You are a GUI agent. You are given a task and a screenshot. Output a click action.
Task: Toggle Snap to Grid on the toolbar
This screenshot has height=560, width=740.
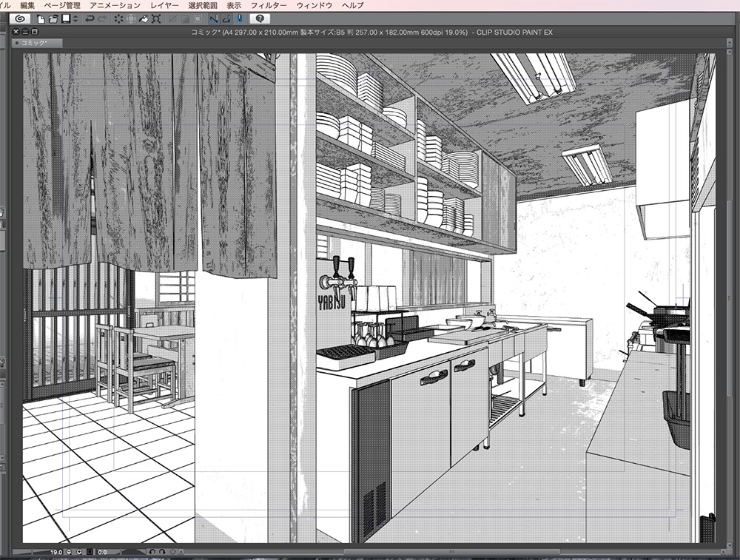click(x=240, y=18)
